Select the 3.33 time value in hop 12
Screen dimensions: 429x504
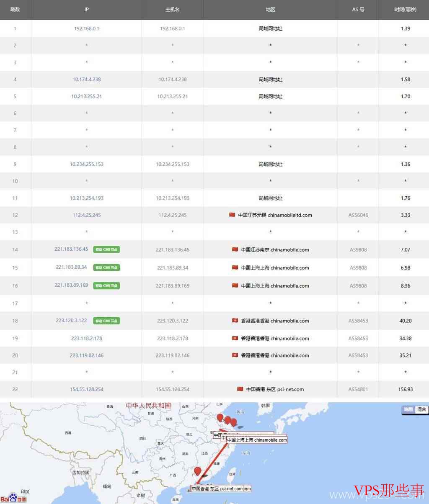[405, 215]
